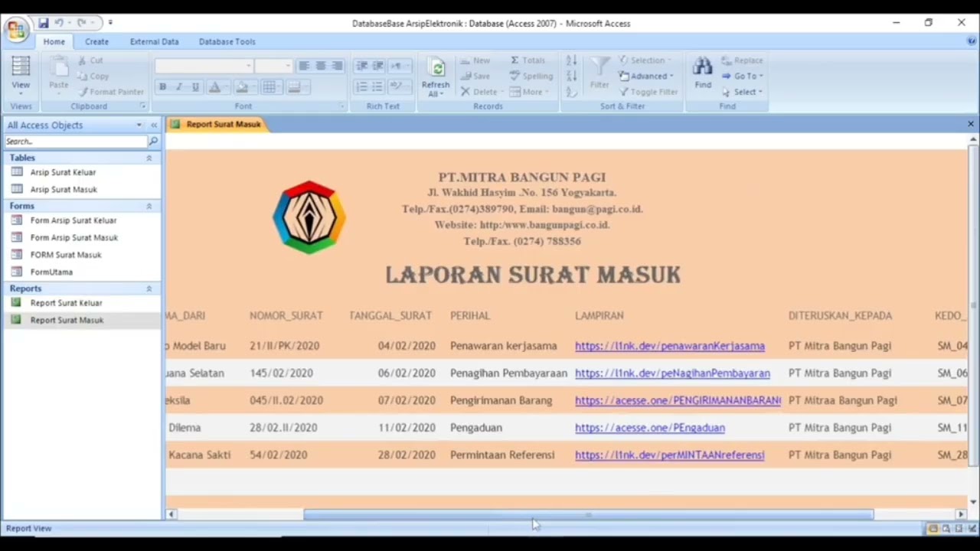Open the Select dropdown in Find group
Viewport: 980px width, 551px height.
[742, 92]
